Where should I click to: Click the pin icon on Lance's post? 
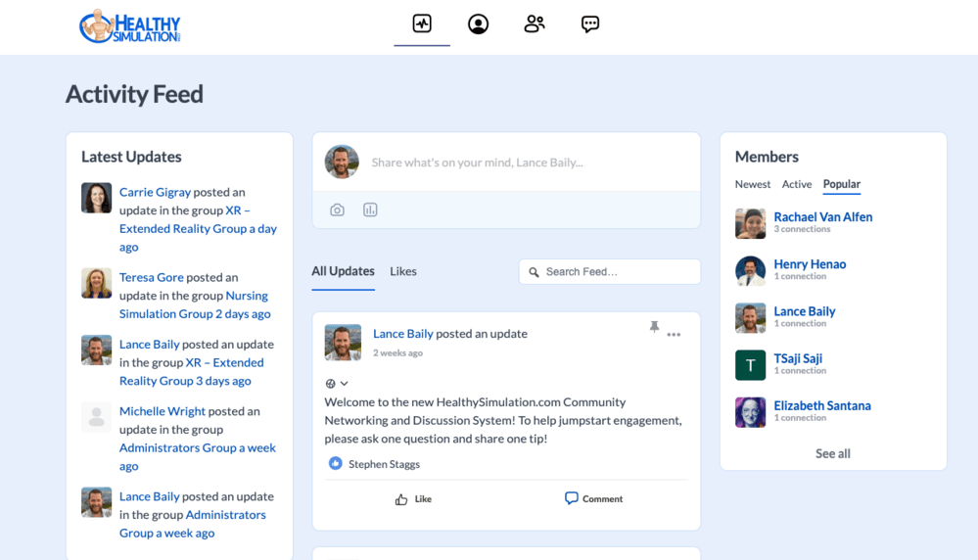pyautogui.click(x=654, y=327)
